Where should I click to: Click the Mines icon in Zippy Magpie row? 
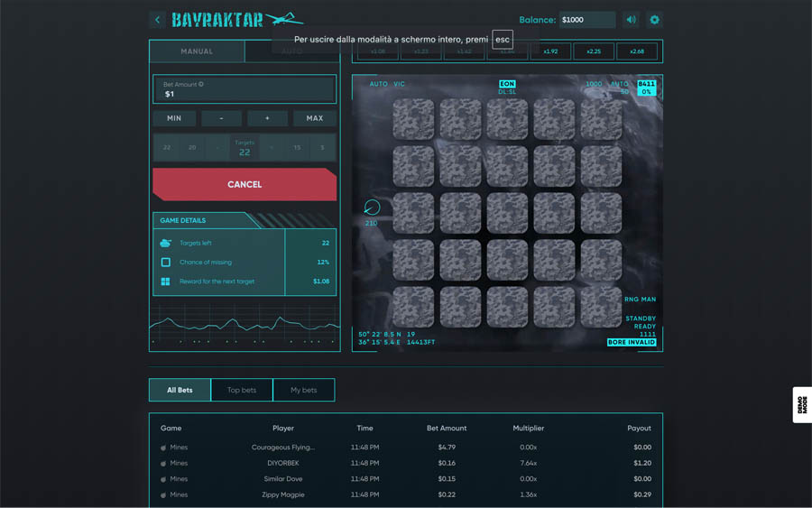163,495
